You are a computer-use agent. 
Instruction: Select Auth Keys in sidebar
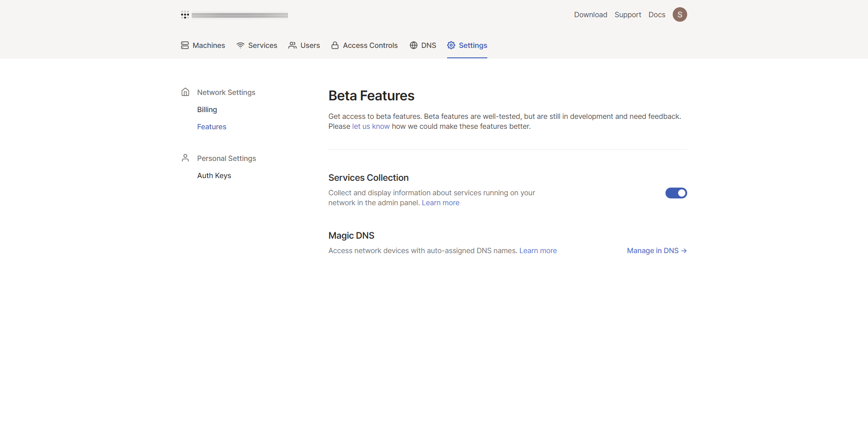click(x=214, y=175)
